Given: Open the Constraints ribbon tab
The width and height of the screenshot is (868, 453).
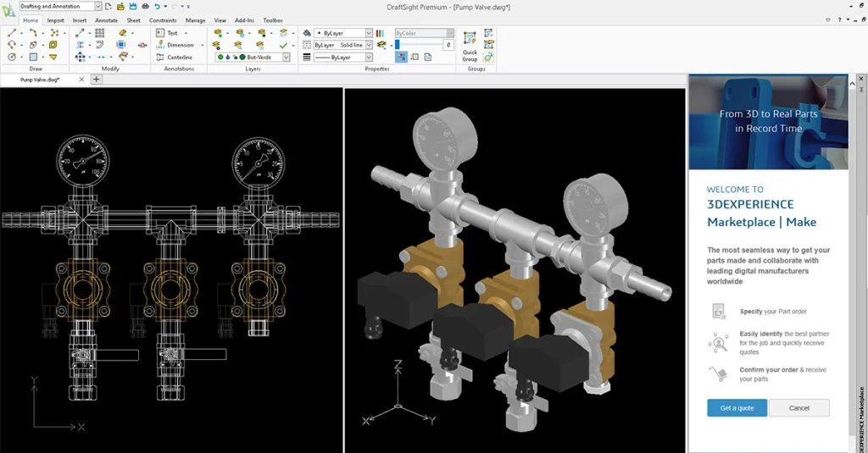Looking at the screenshot, I should pyautogui.click(x=162, y=19).
